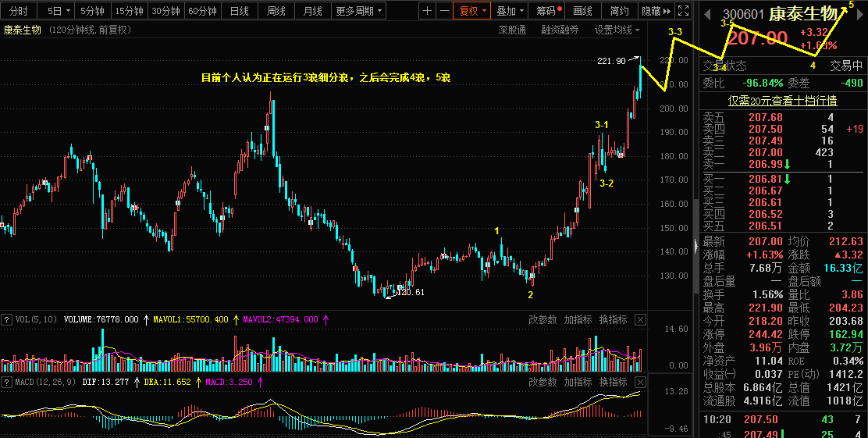868x438 pixels.
Task: Click chart high label 221.90
Action: (x=612, y=61)
